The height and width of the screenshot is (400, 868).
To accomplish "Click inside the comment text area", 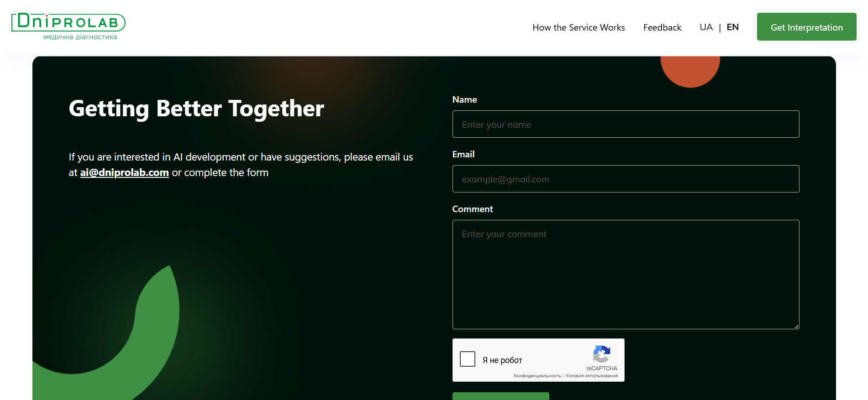I will click(x=626, y=275).
